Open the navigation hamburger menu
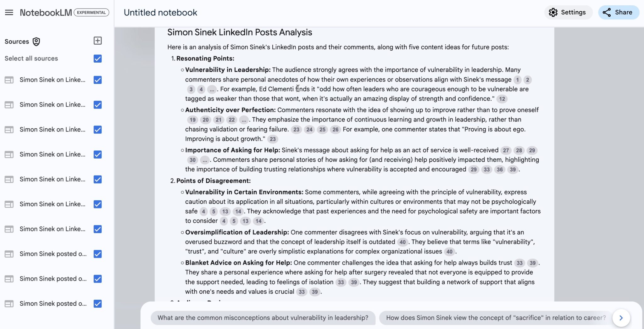The image size is (644, 329). pos(9,12)
